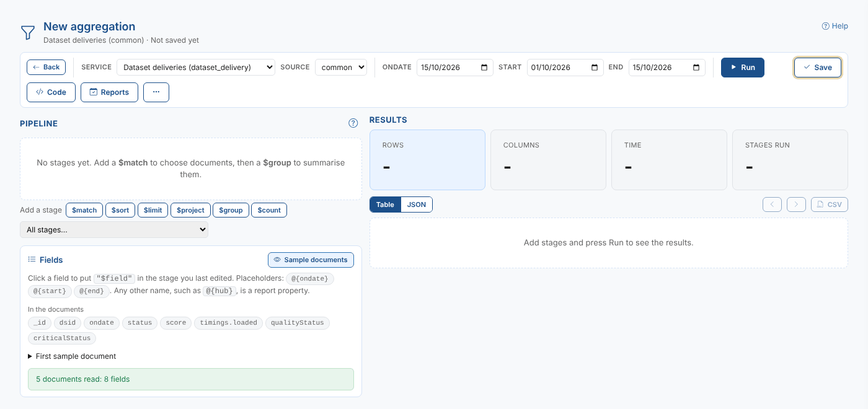Add a $sort stage
This screenshot has height=409, width=868.
pyautogui.click(x=120, y=210)
